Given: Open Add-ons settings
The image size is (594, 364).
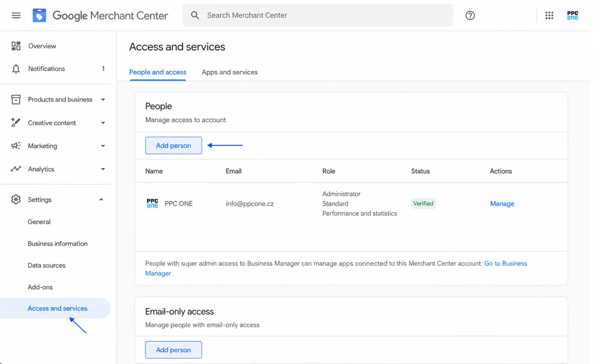Looking at the screenshot, I should point(40,287).
